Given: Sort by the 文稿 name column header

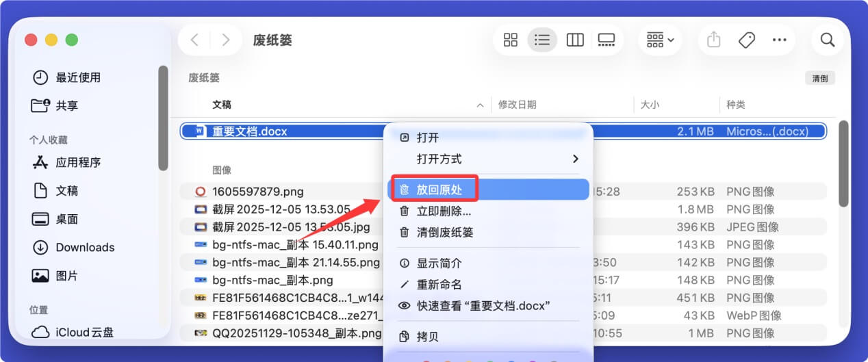Looking at the screenshot, I should pyautogui.click(x=222, y=105).
